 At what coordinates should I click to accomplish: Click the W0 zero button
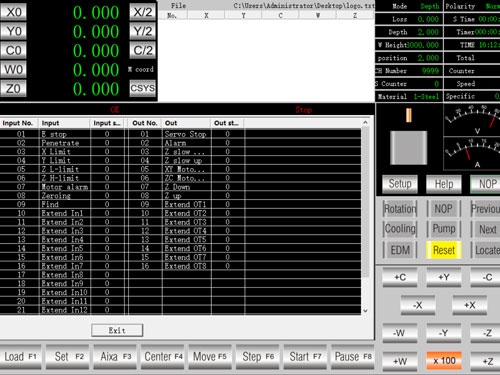tap(13, 69)
